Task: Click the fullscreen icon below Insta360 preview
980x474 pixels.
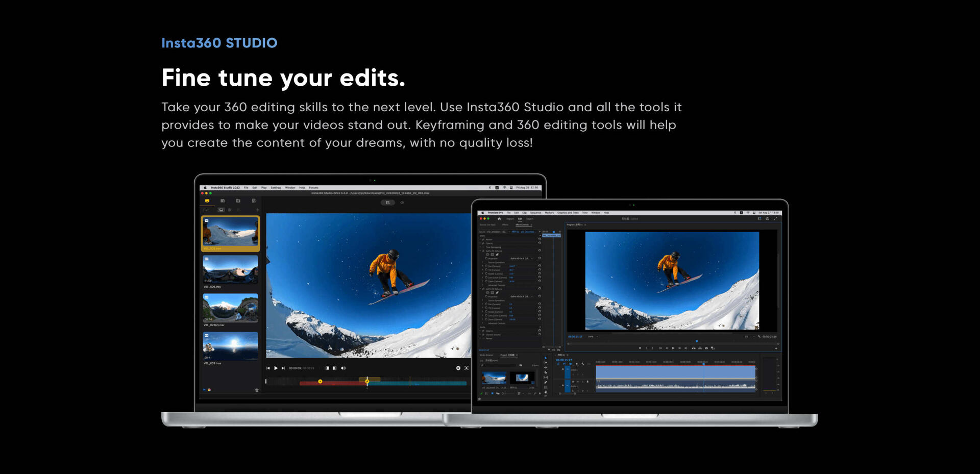Action: (x=466, y=368)
